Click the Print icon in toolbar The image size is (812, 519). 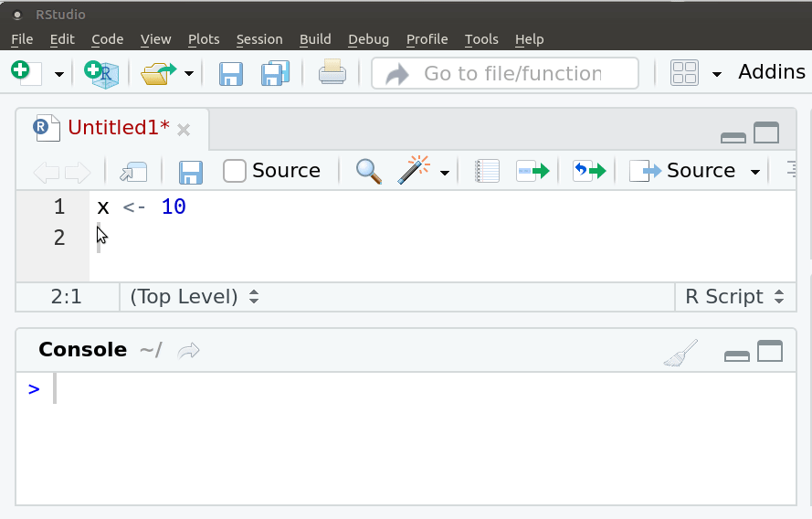pos(332,73)
